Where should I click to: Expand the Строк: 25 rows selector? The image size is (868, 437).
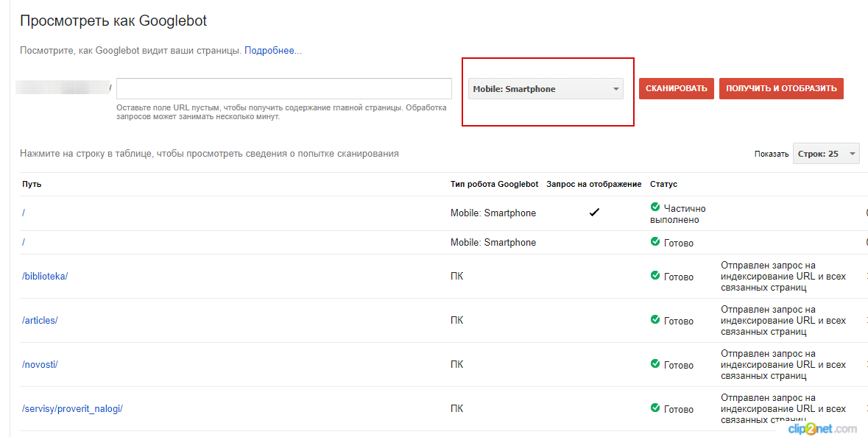pos(826,154)
